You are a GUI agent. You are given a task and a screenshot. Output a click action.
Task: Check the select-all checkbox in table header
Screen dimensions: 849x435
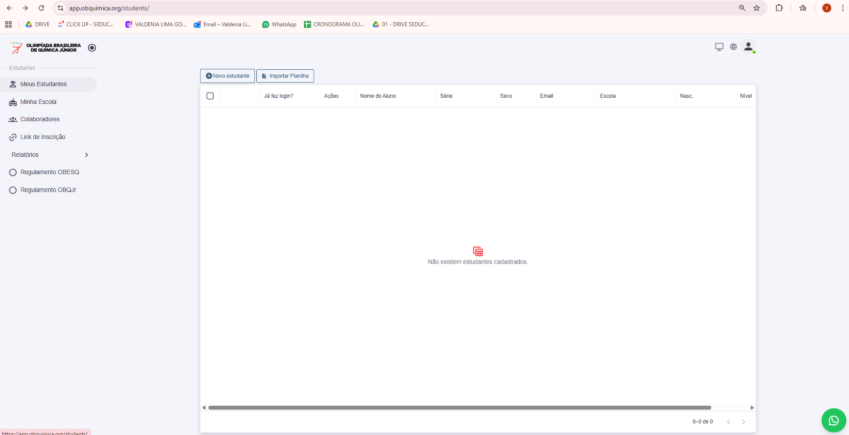click(210, 96)
